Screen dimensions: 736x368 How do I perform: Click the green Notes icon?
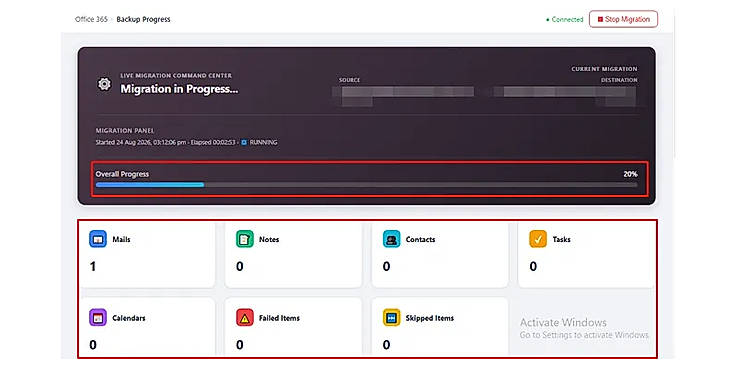coord(245,239)
